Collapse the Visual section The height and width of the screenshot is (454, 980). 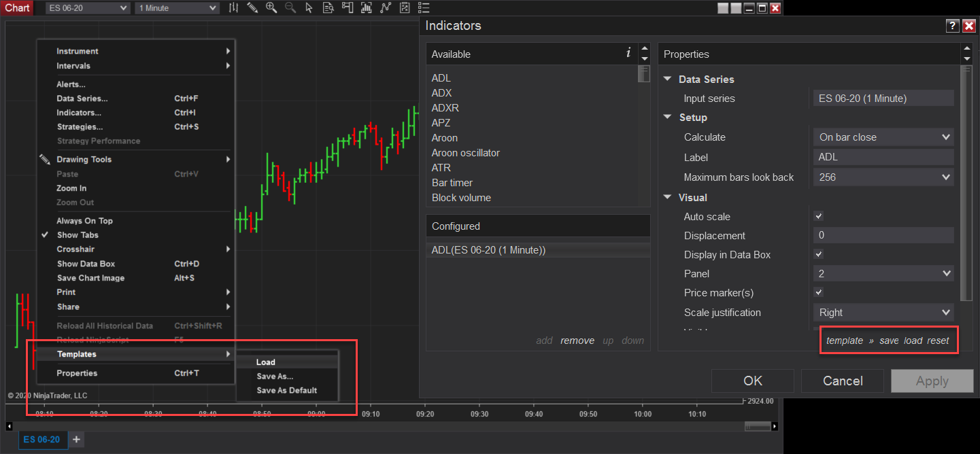[668, 198]
